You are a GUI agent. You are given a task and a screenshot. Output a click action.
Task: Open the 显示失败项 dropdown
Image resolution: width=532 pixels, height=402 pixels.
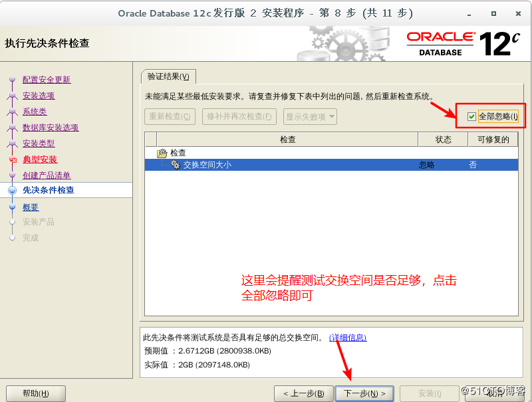coord(310,116)
